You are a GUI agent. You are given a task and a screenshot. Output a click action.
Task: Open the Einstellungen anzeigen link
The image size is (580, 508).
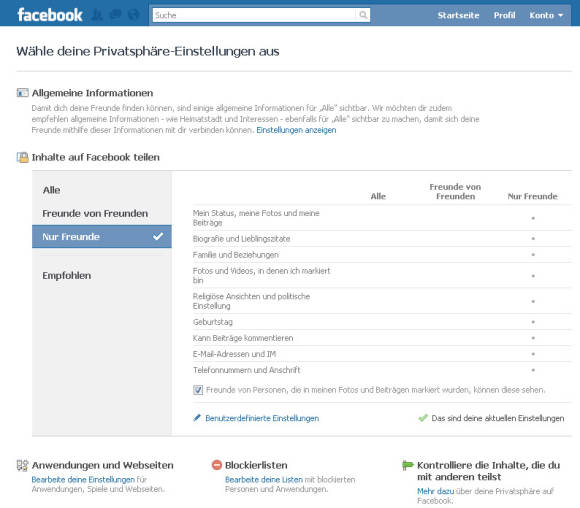(x=296, y=130)
